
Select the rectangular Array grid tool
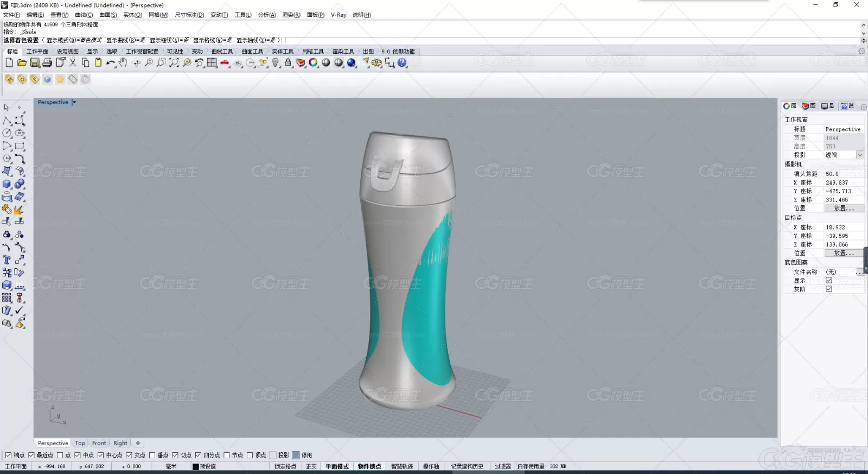click(7, 298)
